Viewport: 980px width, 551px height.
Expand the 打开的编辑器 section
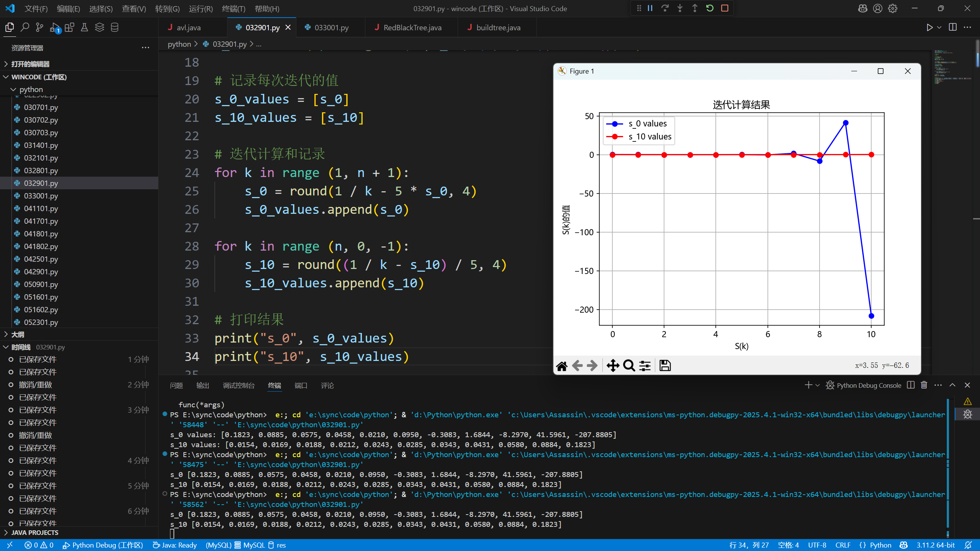point(30,64)
